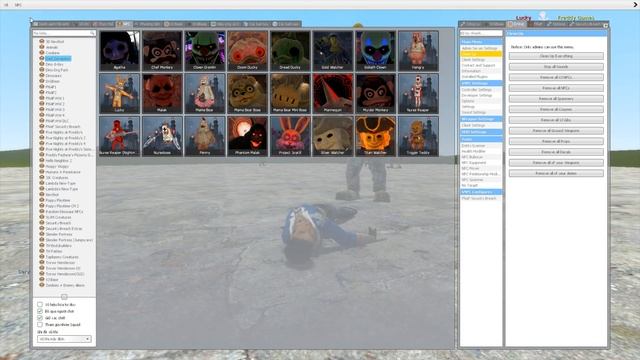Viewport: 640px width, 360px height.
Task: Select the Murder Monkey NPC icon
Action: (376, 93)
